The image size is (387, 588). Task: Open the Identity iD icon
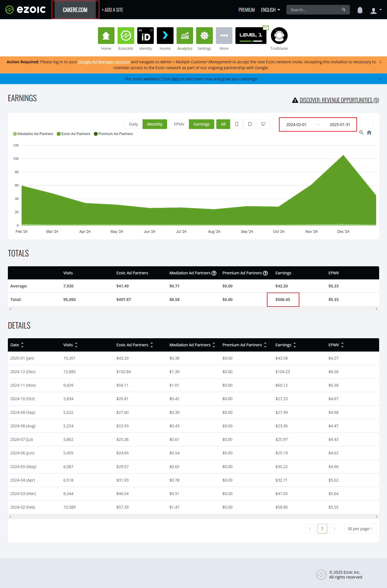(x=146, y=35)
